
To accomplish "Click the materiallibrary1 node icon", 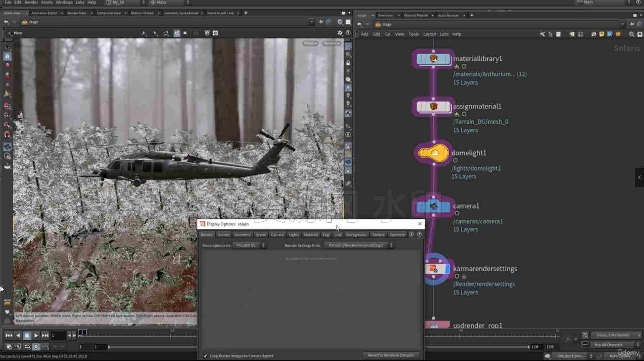I will pyautogui.click(x=434, y=59).
